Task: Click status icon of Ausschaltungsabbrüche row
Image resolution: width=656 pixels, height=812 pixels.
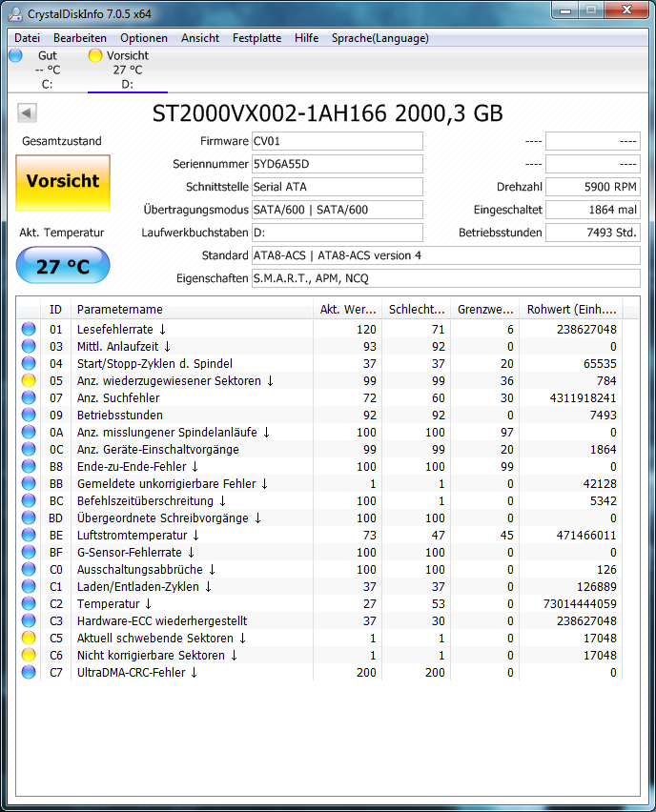Action: 29,569
